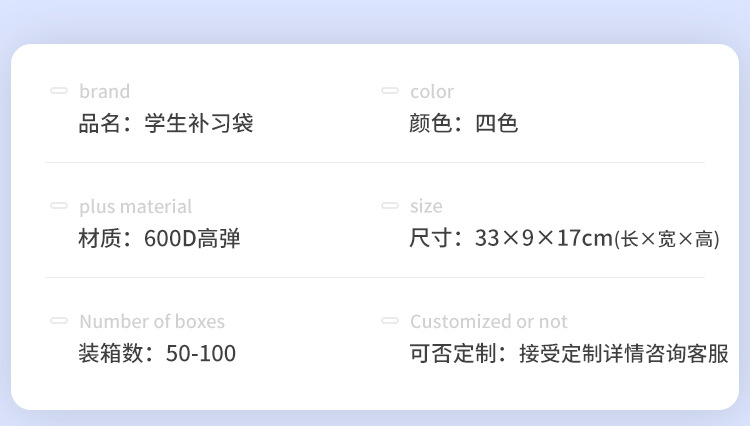Select the pill icon next to "size"

pos(390,206)
